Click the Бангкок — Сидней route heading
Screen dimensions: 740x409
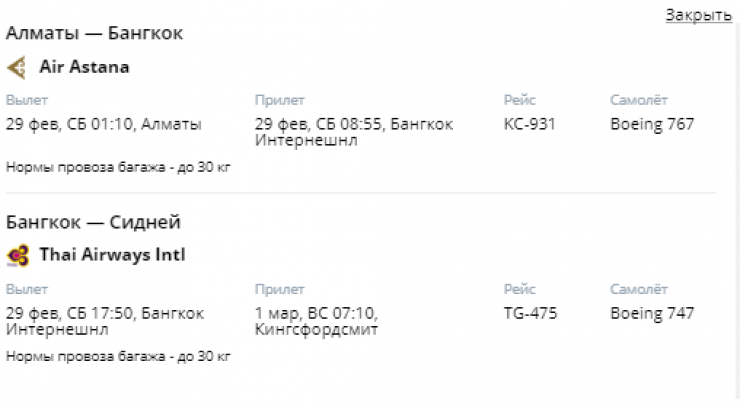[93, 222]
